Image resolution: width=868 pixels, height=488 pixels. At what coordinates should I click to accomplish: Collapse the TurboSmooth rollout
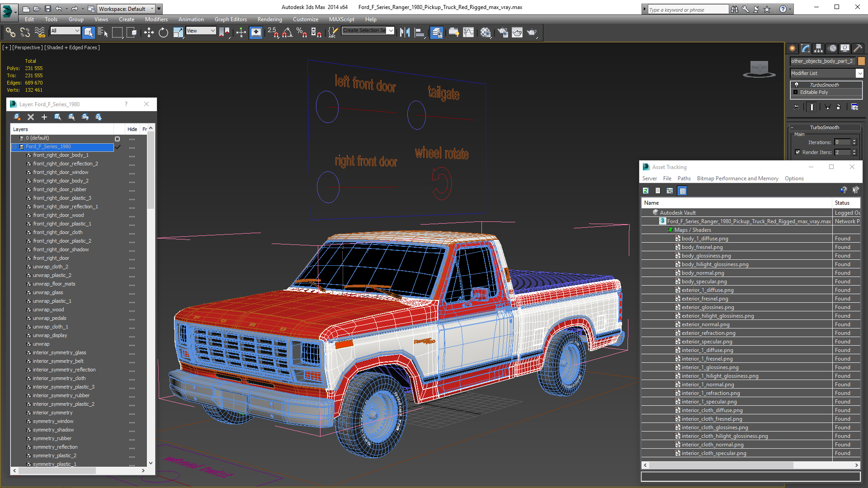coord(824,127)
